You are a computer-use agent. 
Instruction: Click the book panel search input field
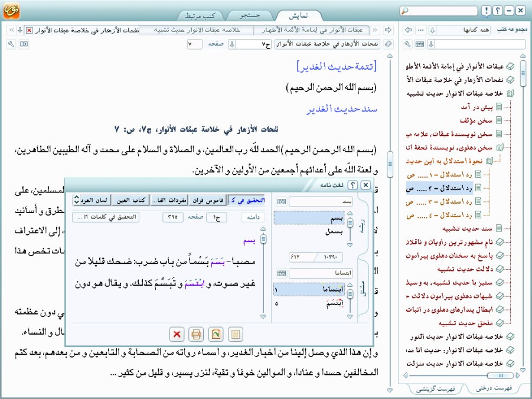(x=480, y=44)
